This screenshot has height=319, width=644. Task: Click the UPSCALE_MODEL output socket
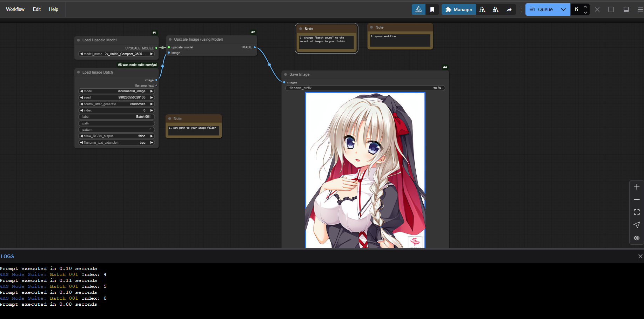(x=156, y=48)
